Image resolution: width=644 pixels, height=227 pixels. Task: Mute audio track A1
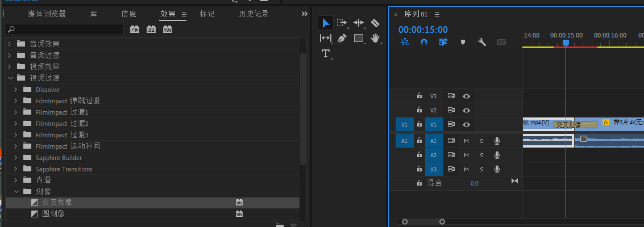coord(466,140)
